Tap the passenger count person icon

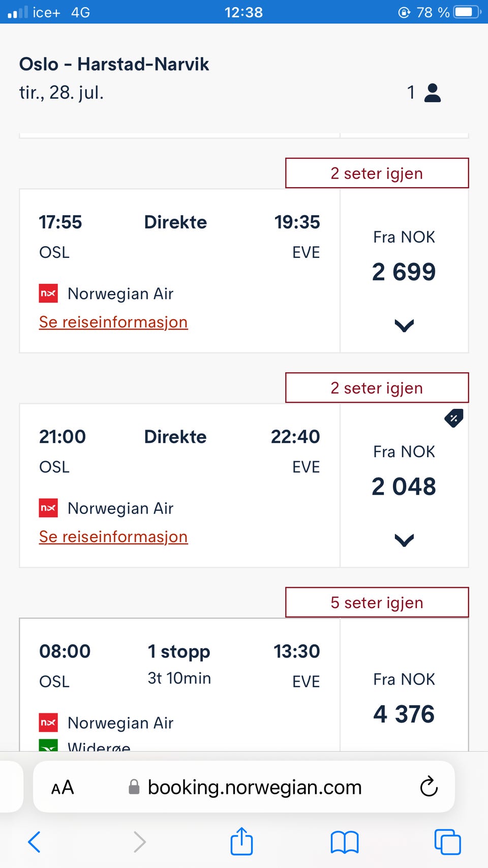pos(432,93)
